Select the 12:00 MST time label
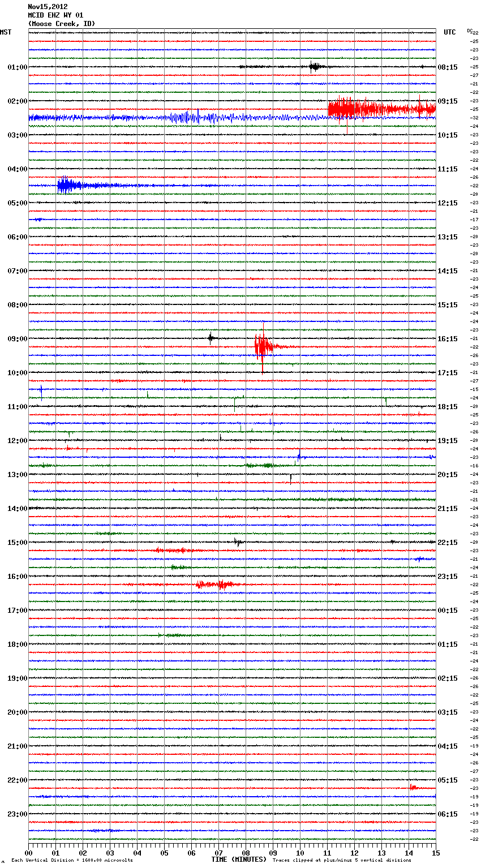This screenshot has height=868, width=481. point(17,440)
